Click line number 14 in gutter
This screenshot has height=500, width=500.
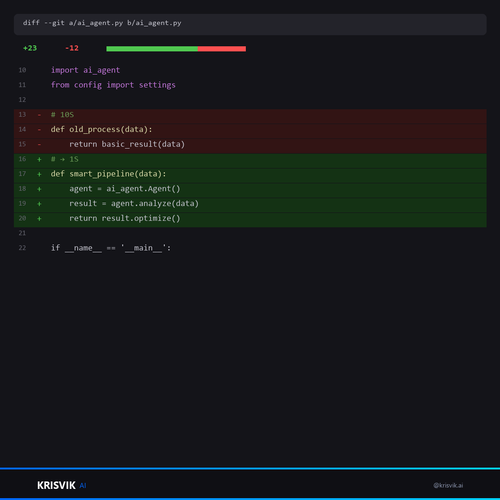tap(22, 129)
